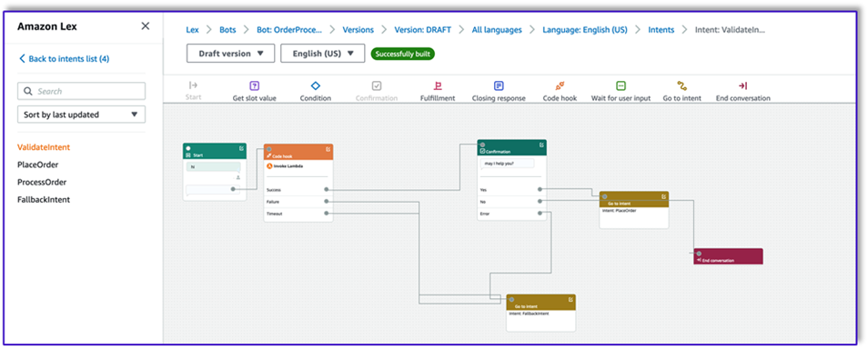Click the Error output port of Confirmation
The image size is (868, 349).
coord(540,213)
